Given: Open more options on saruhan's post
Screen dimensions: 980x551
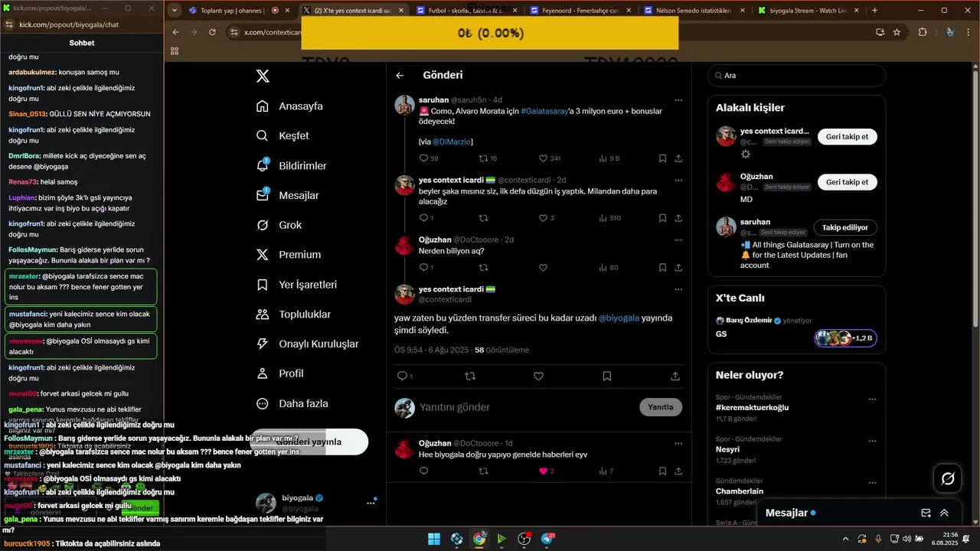Looking at the screenshot, I should (x=678, y=100).
